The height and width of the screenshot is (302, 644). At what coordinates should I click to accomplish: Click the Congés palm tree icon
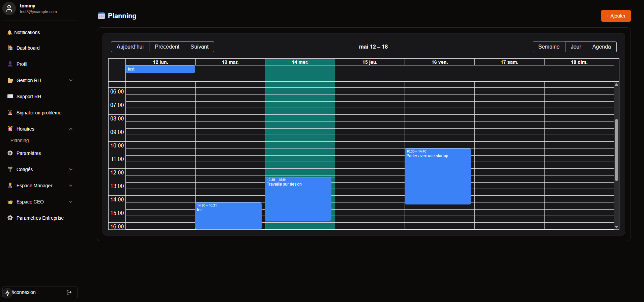10,169
